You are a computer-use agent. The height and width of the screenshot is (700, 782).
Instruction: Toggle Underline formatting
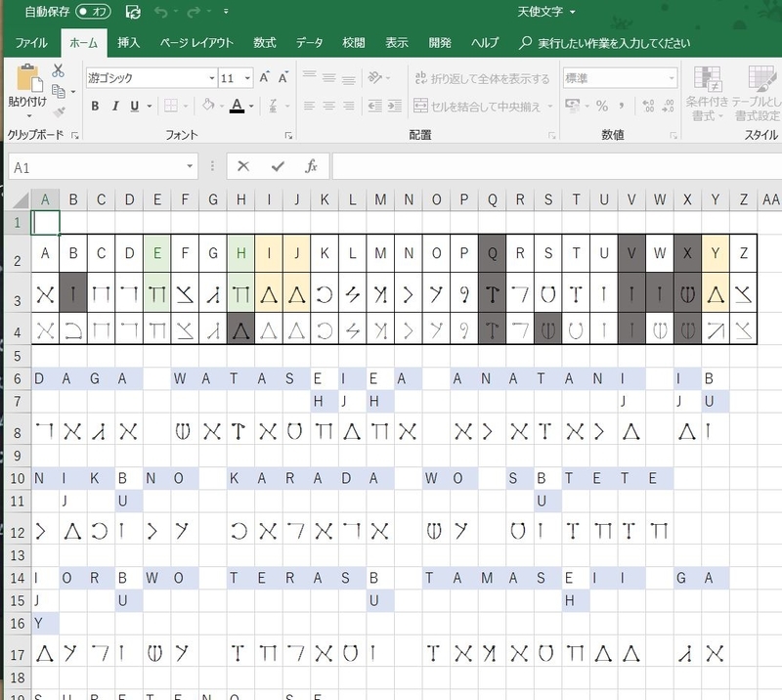click(134, 106)
